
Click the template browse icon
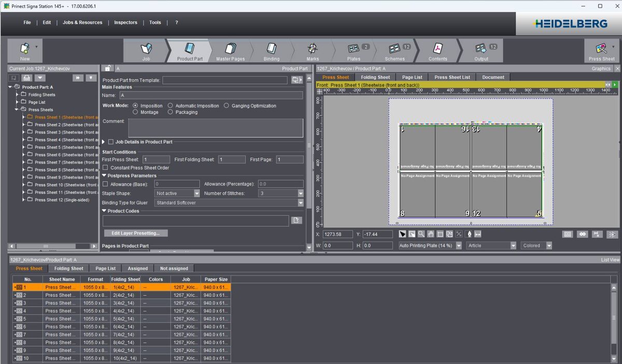click(x=297, y=80)
